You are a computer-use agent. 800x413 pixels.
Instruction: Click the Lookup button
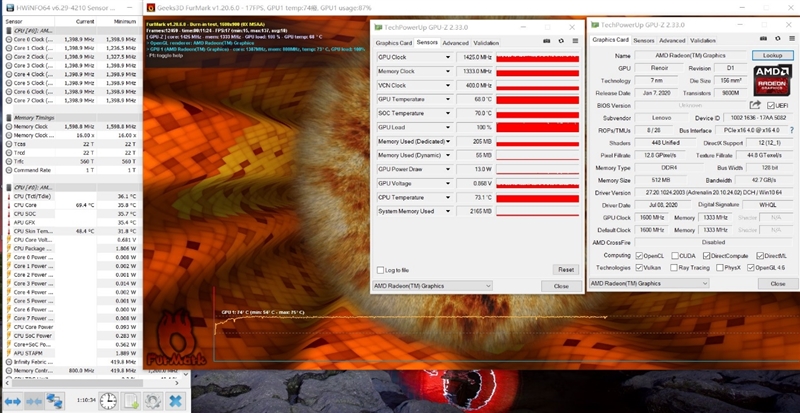pos(772,55)
